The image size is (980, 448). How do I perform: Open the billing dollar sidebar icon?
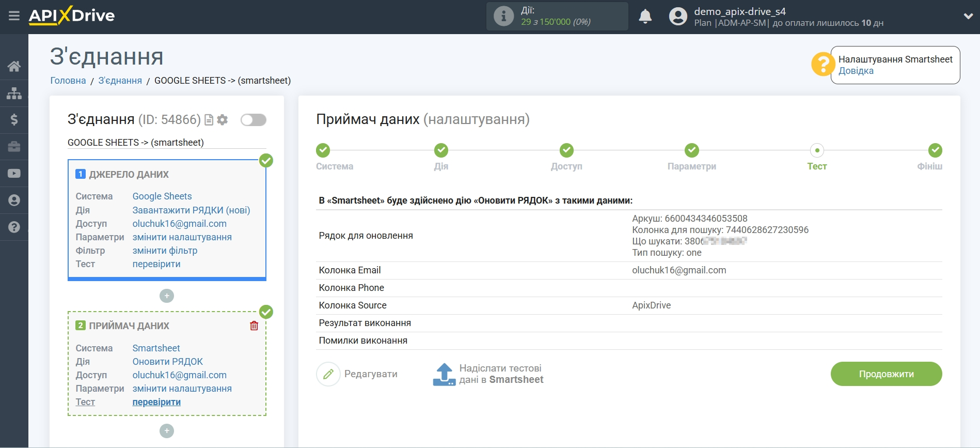coord(14,120)
